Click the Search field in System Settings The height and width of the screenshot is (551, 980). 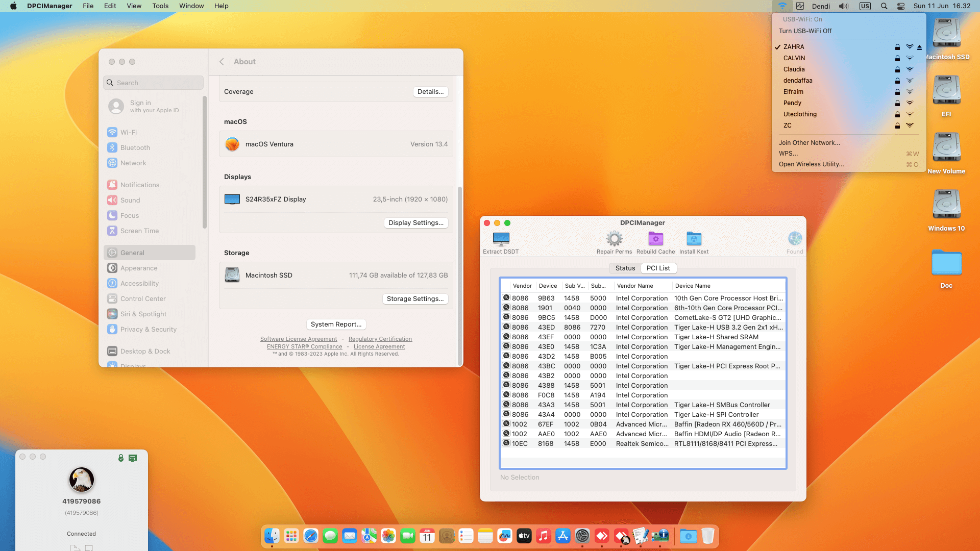(x=153, y=83)
